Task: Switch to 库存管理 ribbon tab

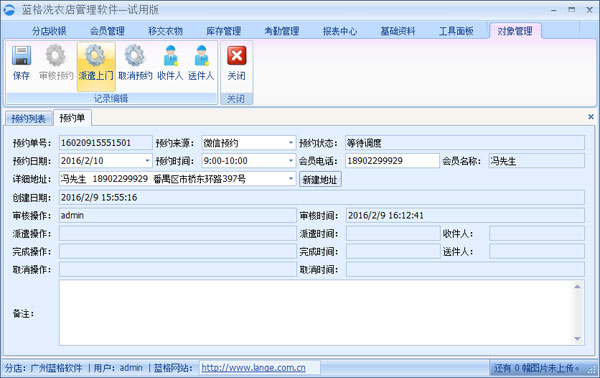Action: pyautogui.click(x=223, y=31)
